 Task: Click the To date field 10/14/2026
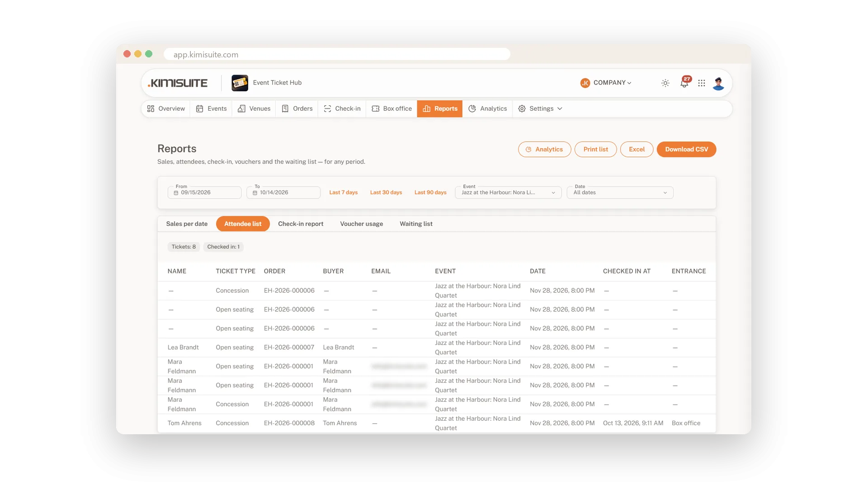click(283, 192)
